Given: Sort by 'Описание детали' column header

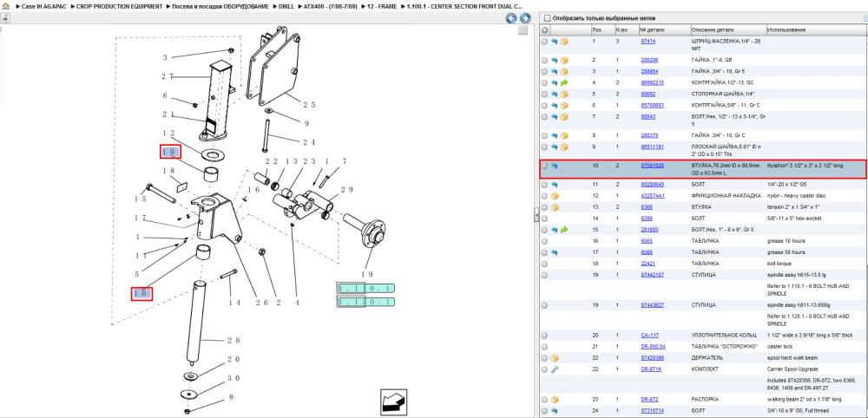Looking at the screenshot, I should [727, 29].
